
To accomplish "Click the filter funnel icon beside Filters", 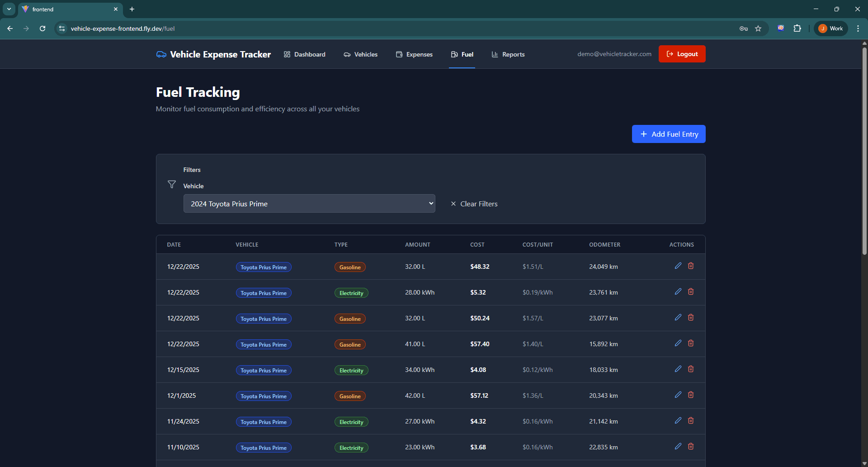I will [x=172, y=184].
